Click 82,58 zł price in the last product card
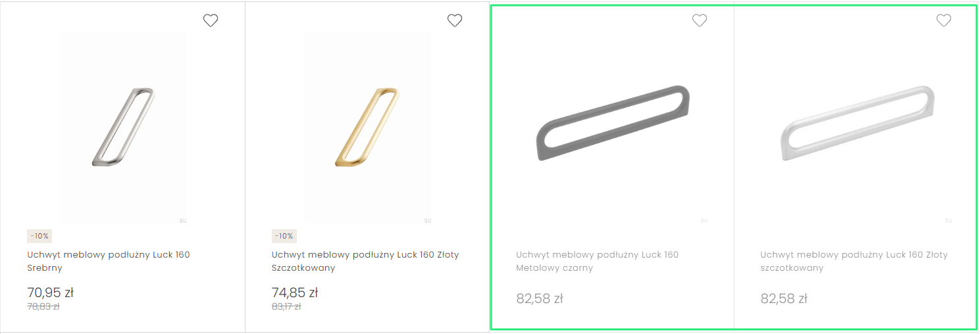Screen dimensions: 980x334 click(784, 298)
